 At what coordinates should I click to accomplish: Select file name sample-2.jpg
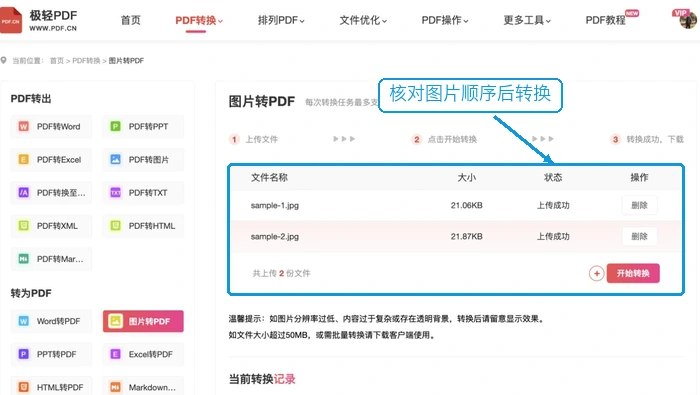(275, 237)
